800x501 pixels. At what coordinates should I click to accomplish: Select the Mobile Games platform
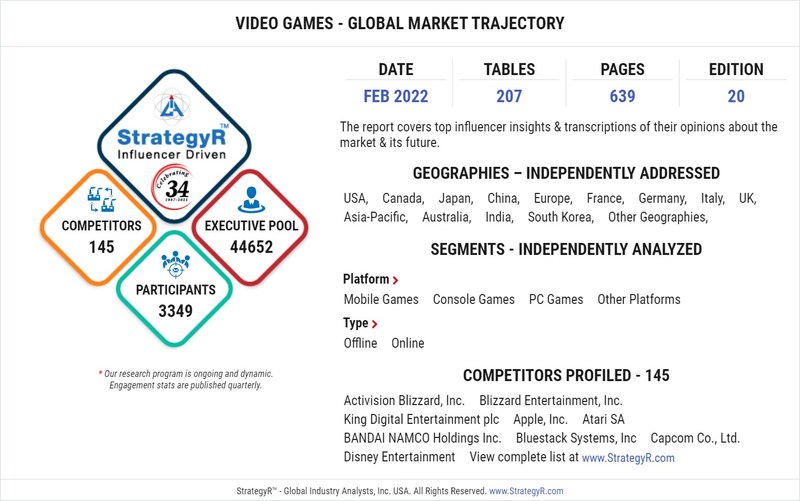click(381, 299)
